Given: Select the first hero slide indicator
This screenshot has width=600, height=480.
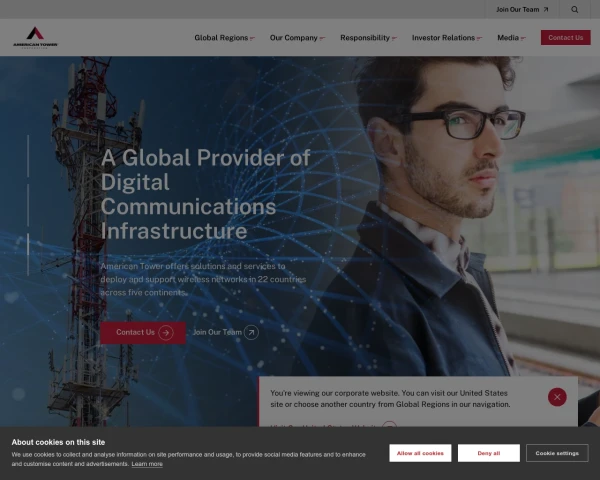Looking at the screenshot, I should pyautogui.click(x=28, y=156).
